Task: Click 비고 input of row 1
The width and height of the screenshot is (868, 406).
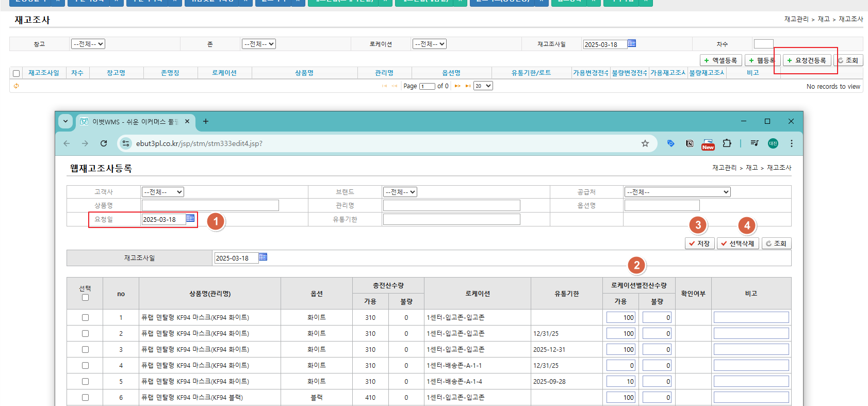Action: [751, 318]
